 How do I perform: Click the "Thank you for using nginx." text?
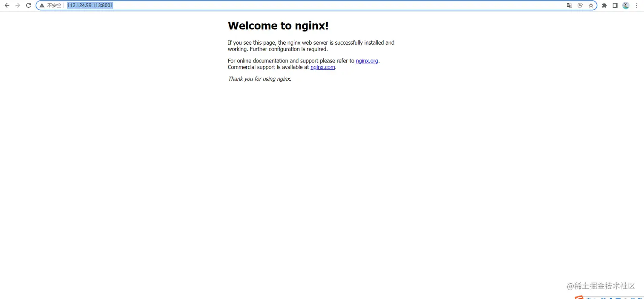(260, 79)
